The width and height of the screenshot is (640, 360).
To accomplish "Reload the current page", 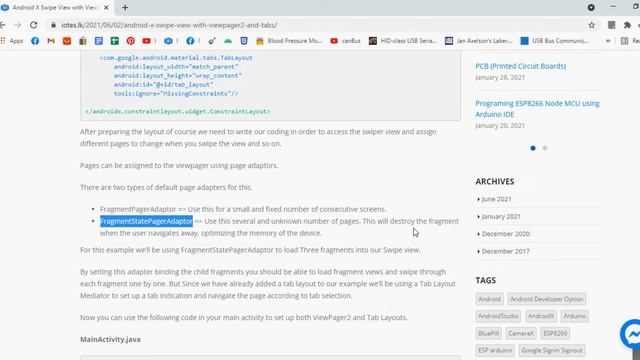I will coord(33,25).
